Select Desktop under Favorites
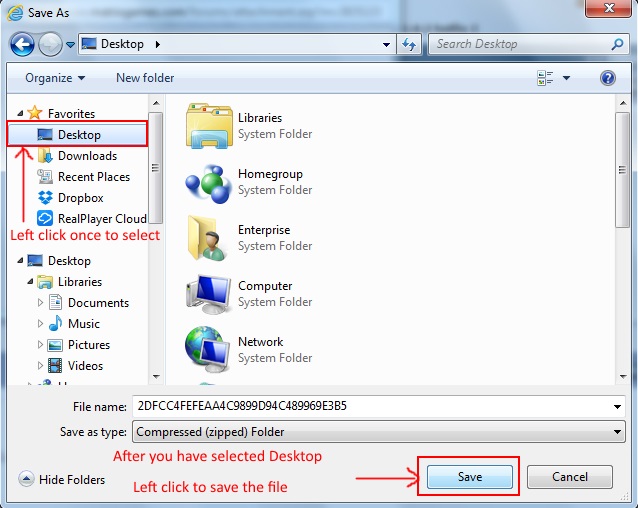This screenshot has width=638, height=508. 77,134
